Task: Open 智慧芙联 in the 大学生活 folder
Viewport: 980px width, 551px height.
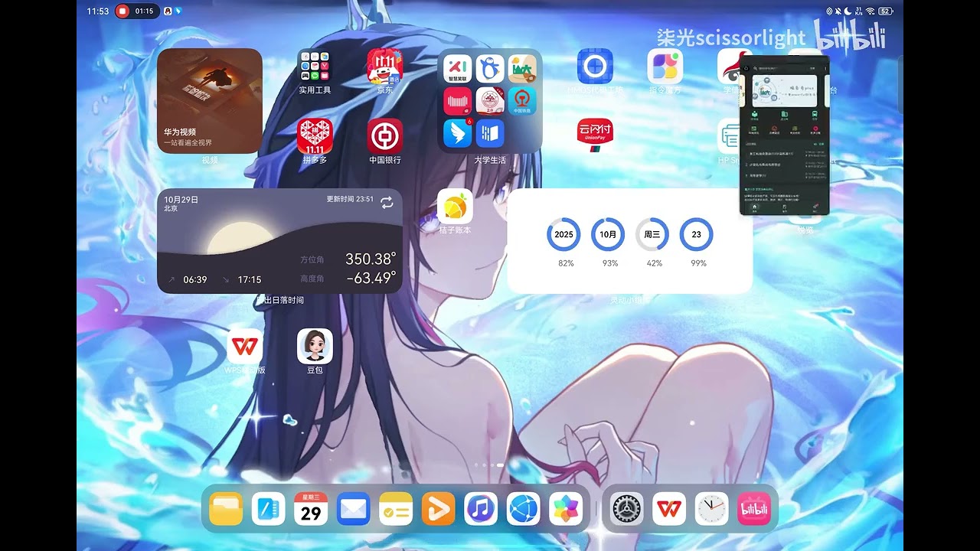Action: (x=458, y=69)
